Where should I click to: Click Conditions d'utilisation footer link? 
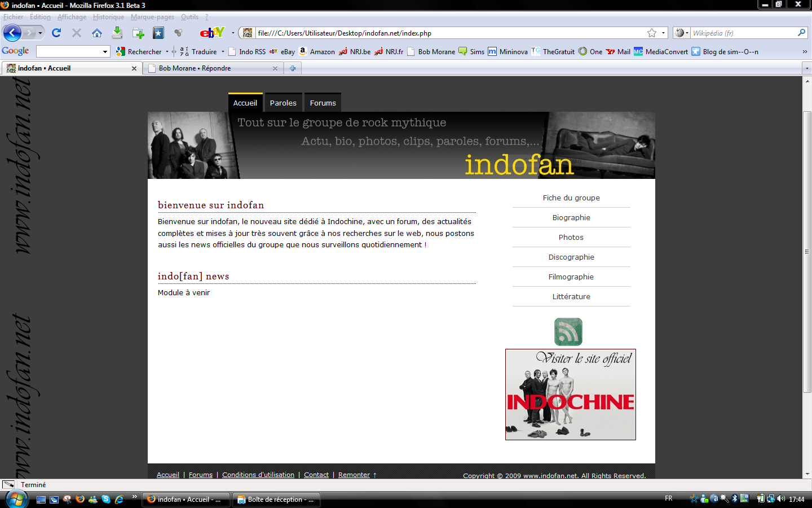258,475
